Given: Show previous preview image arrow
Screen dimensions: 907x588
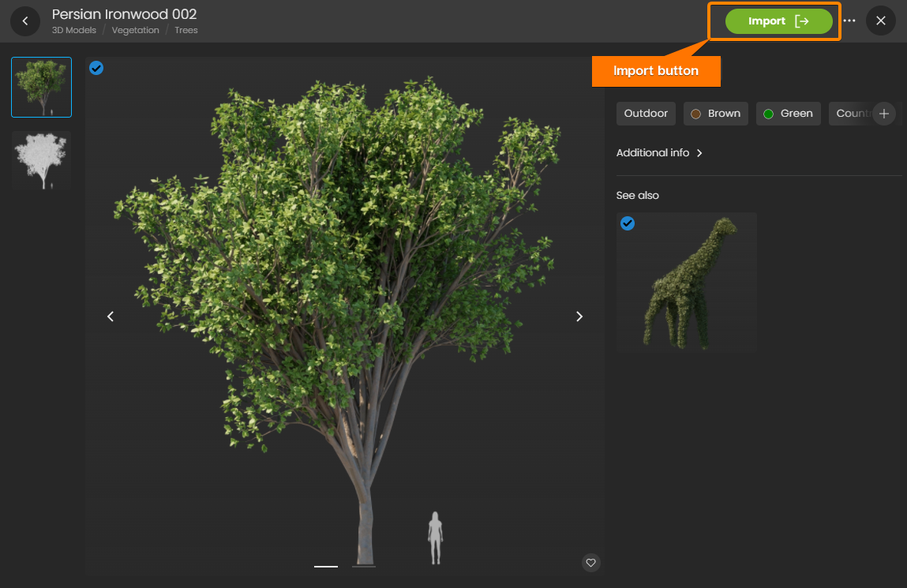Looking at the screenshot, I should [x=111, y=316].
